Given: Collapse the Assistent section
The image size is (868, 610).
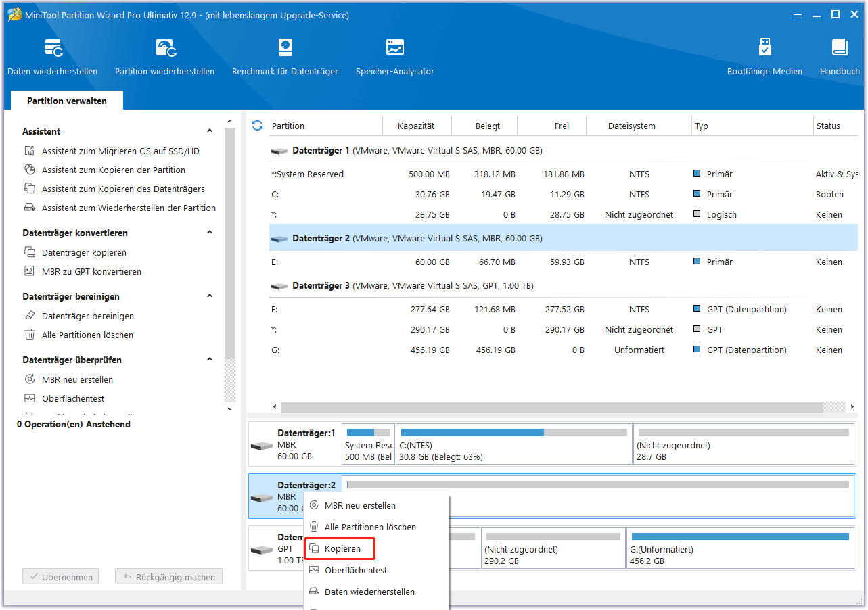Looking at the screenshot, I should pos(210,131).
